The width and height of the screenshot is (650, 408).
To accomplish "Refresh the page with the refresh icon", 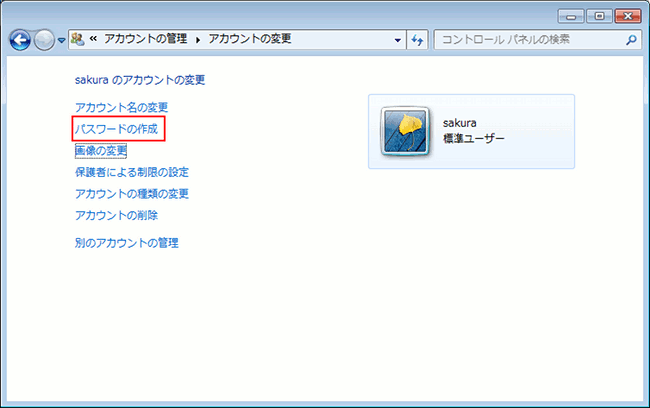I will pyautogui.click(x=417, y=40).
